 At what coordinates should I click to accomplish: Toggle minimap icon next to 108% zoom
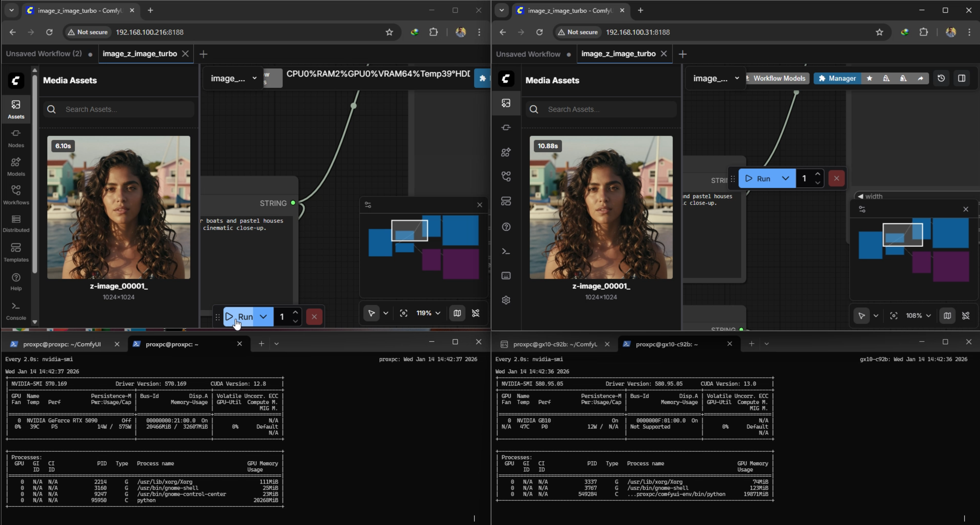pos(947,316)
